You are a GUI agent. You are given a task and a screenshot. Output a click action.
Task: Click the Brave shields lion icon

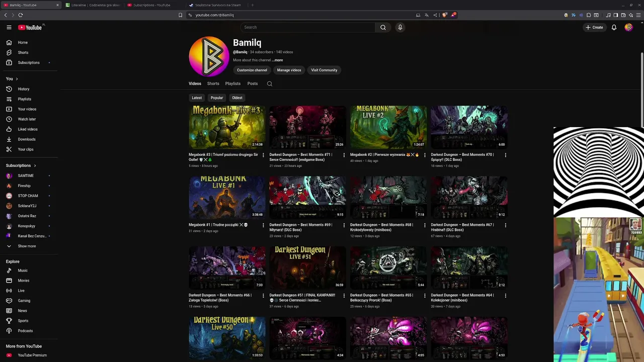point(444,15)
